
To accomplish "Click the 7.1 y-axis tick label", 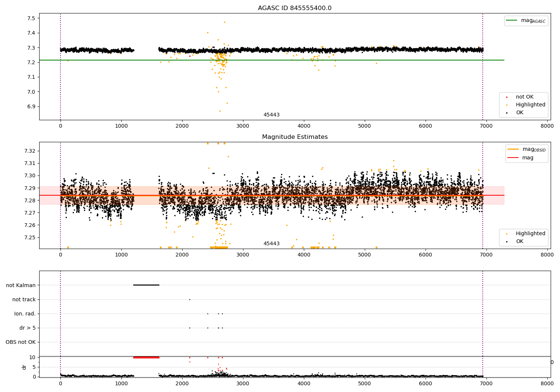I will 31,77.
